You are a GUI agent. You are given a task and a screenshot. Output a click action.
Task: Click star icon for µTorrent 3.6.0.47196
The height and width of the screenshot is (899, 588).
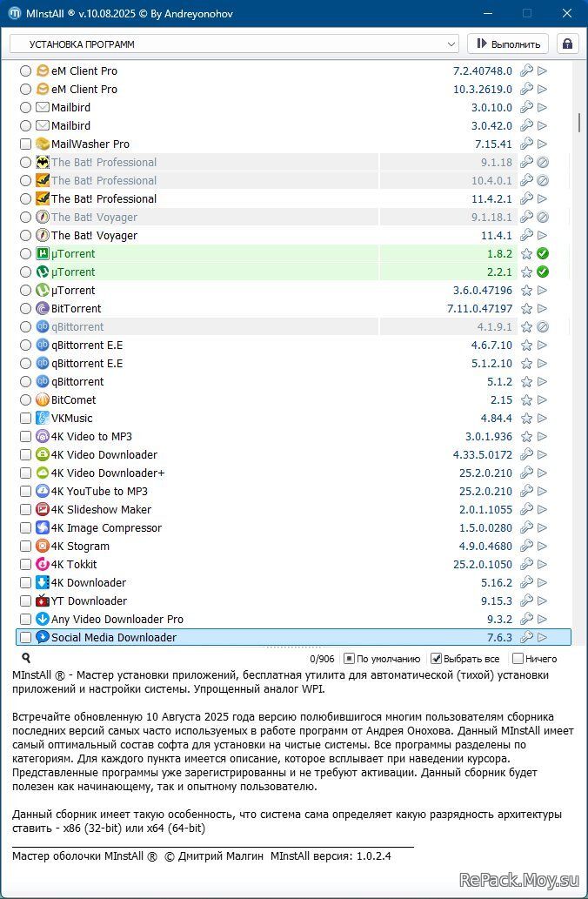pyautogui.click(x=526, y=290)
